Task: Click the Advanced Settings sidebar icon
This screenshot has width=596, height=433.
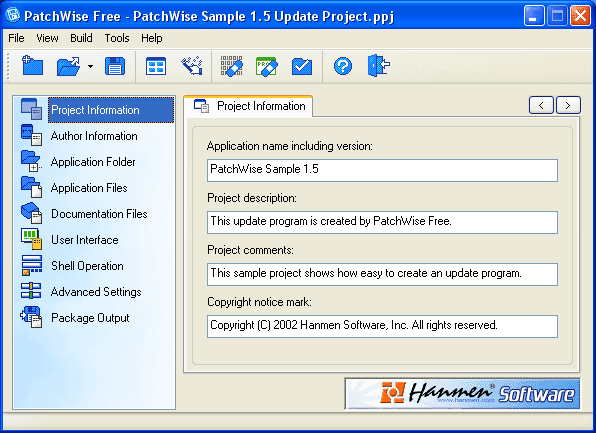Action: click(31, 291)
